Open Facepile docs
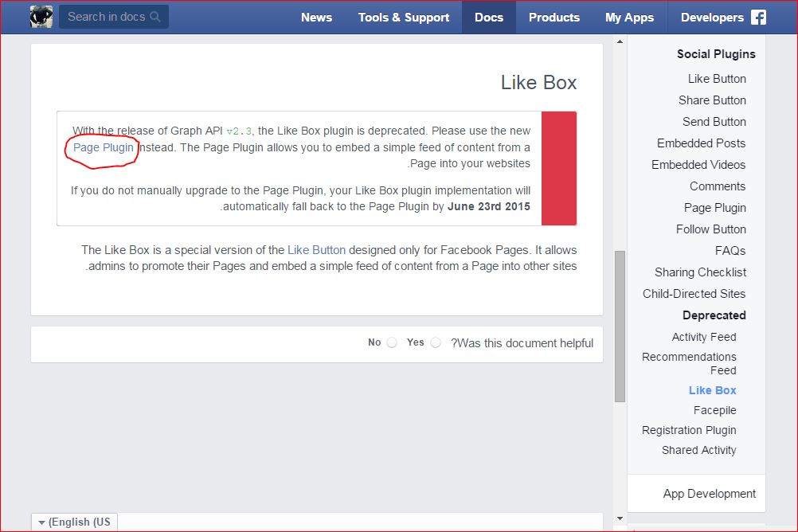 714,410
